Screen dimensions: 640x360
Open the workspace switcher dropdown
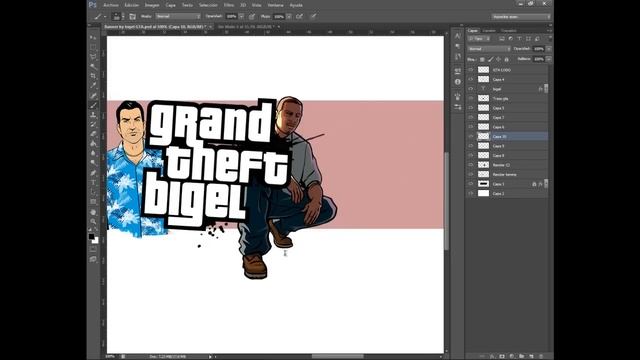click(521, 17)
